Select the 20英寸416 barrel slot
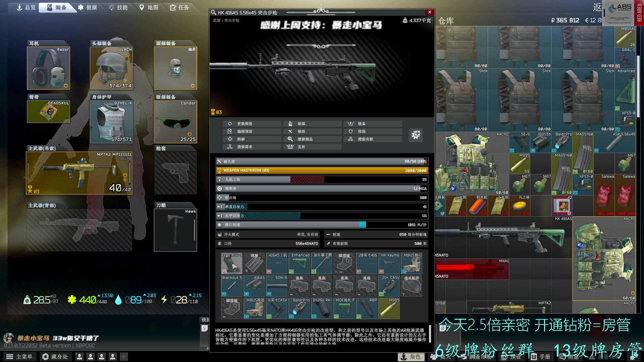 (367, 263)
